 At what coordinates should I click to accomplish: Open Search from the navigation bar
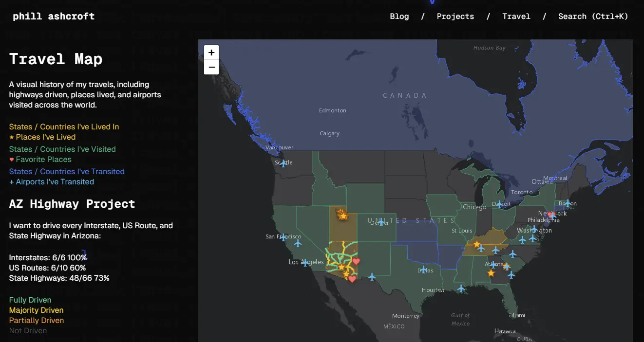click(593, 16)
